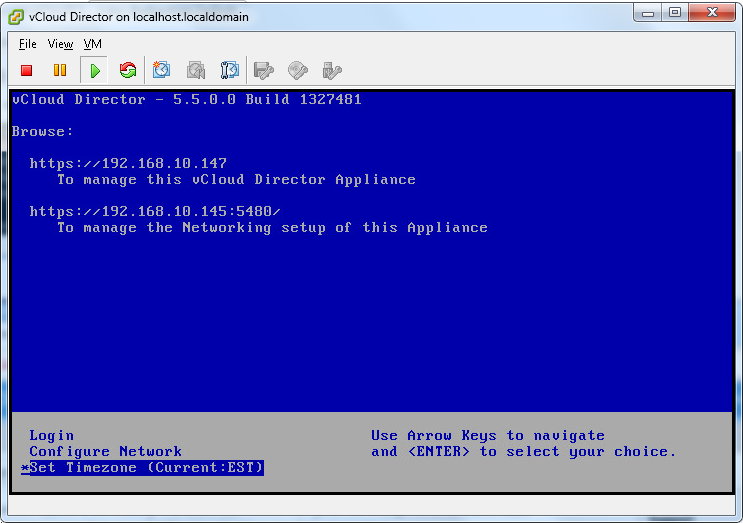Choose Configure Network in console menu
This screenshot has height=523, width=743.
click(105, 452)
